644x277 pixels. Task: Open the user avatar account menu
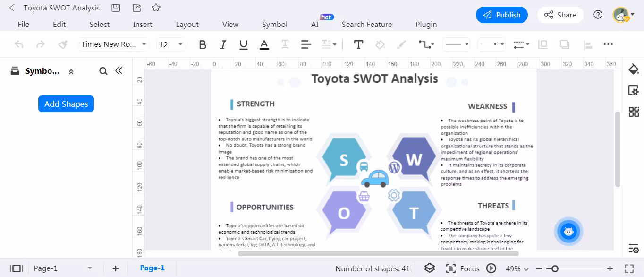pos(623,15)
